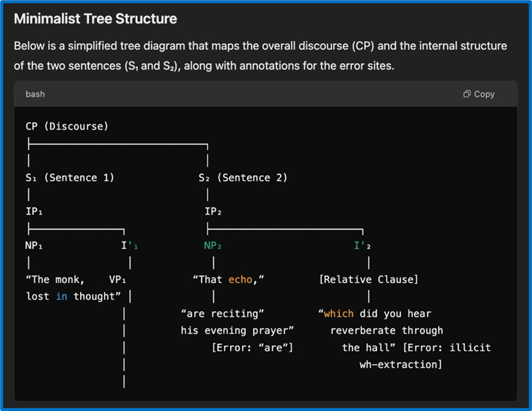The width and height of the screenshot is (532, 411).
Task: Click the line 'his evening prayer"'
Action: (237, 330)
